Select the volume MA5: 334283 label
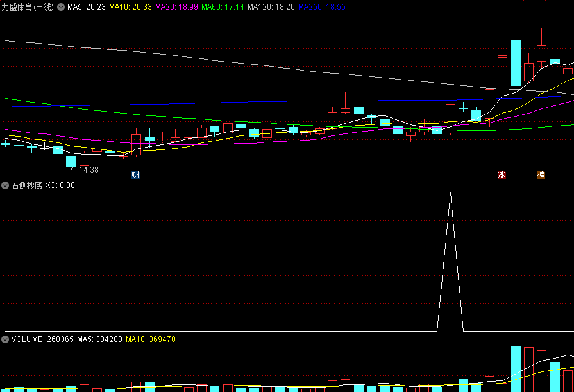The width and height of the screenshot is (574, 392). [99, 339]
